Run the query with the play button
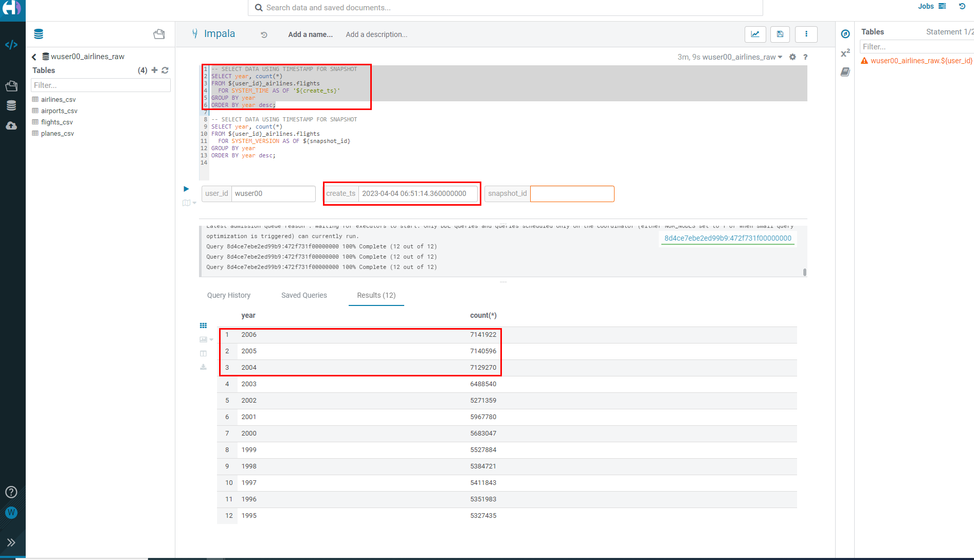The height and width of the screenshot is (560, 974). click(x=186, y=189)
